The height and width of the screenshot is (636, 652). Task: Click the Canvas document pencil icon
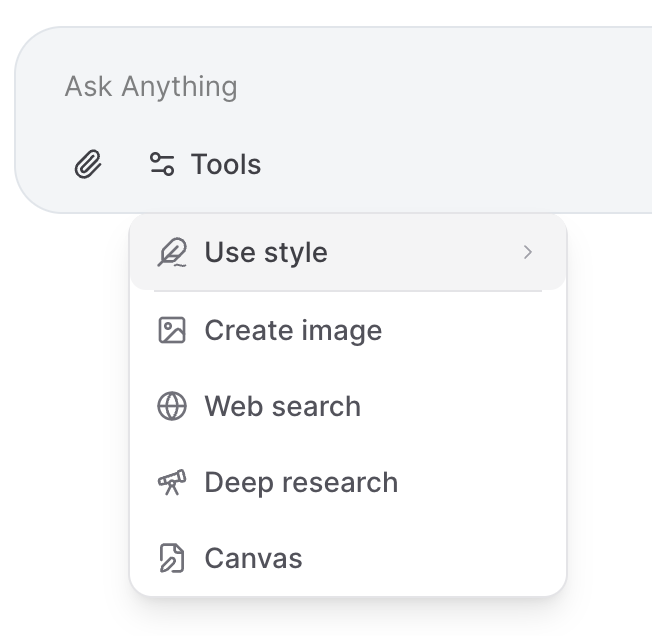(x=172, y=558)
